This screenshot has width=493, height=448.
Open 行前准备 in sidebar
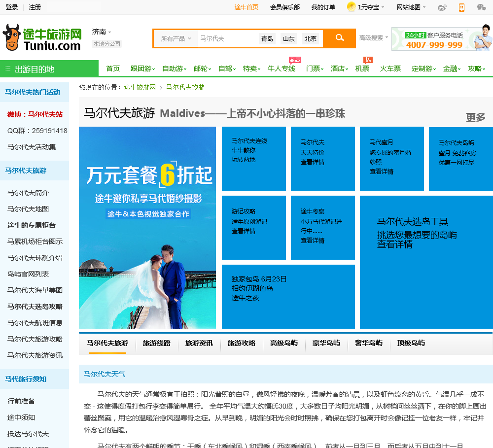click(21, 401)
